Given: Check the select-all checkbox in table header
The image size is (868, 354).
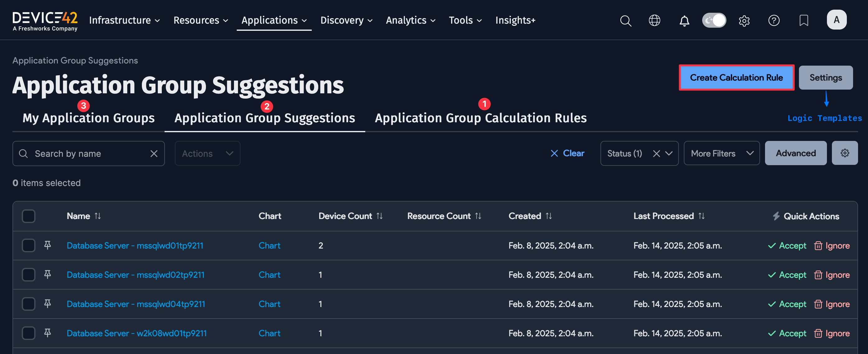Looking at the screenshot, I should pos(28,216).
